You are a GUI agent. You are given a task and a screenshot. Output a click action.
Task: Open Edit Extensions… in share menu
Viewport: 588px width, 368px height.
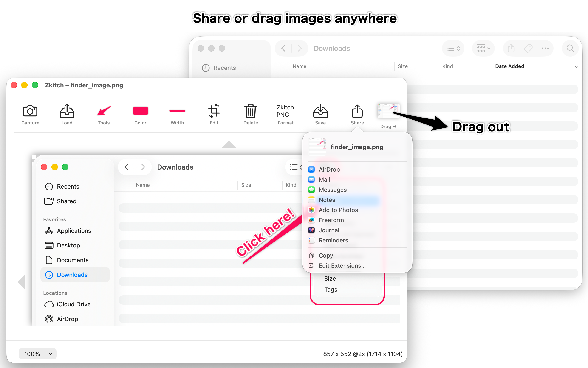click(x=342, y=266)
